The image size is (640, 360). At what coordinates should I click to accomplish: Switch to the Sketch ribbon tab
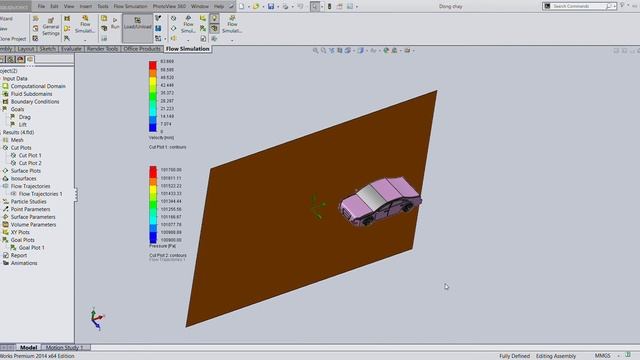(47, 49)
